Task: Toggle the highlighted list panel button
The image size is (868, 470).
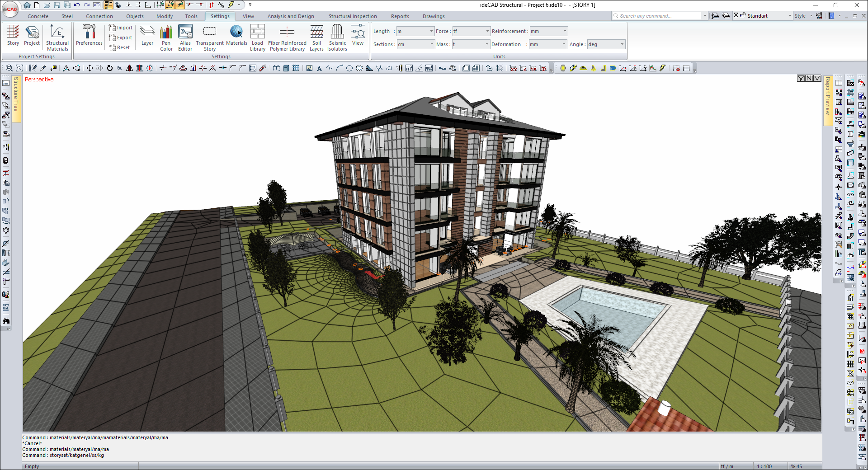Action: pos(108,5)
